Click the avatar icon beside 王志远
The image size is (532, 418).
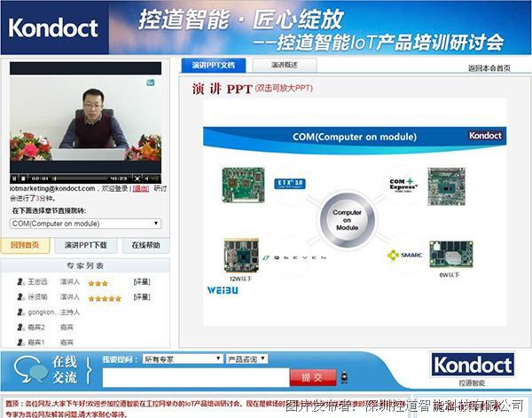(x=20, y=282)
